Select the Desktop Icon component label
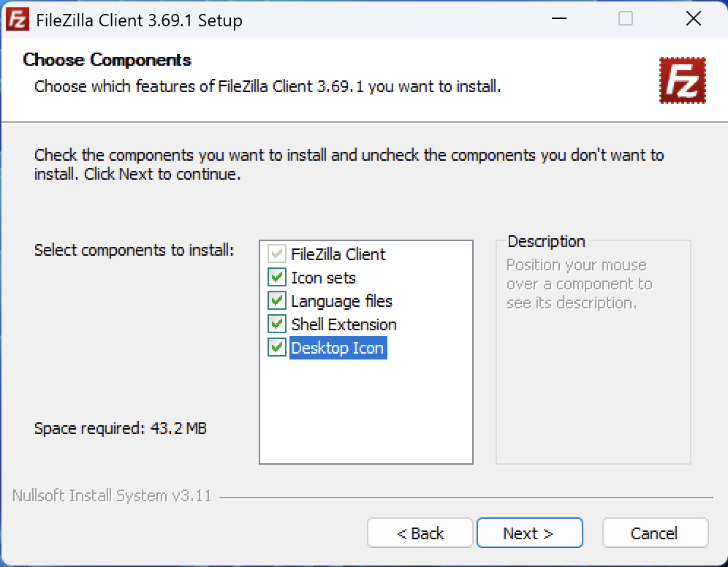This screenshot has width=728, height=567. (x=338, y=348)
